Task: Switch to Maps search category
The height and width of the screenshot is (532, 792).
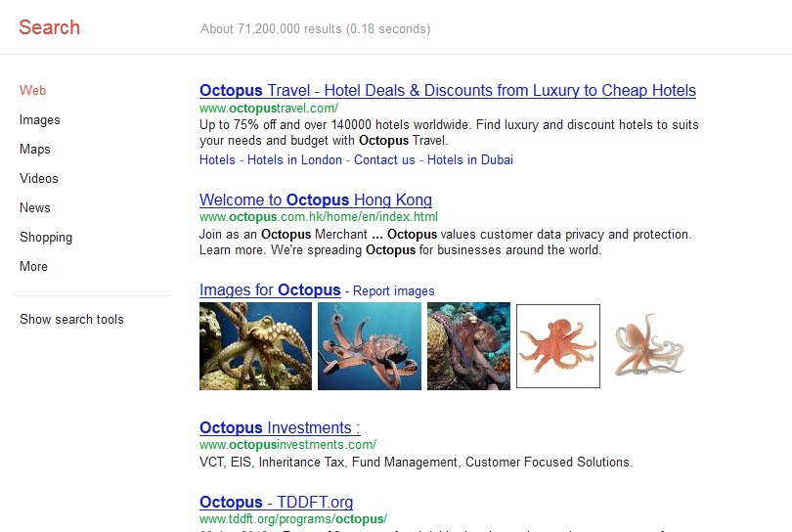Action: (35, 149)
